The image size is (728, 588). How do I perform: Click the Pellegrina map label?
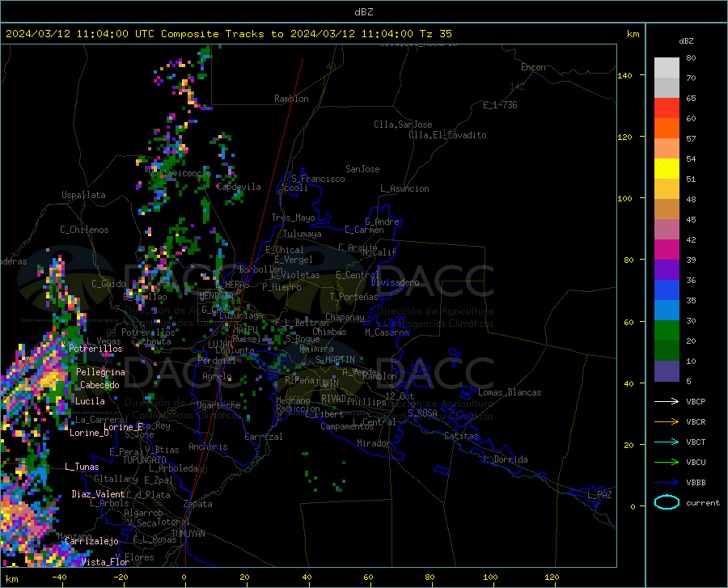100,372
